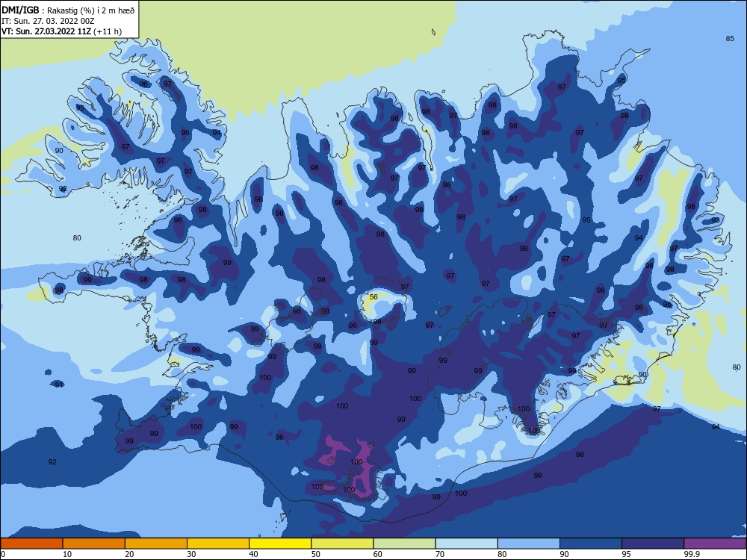This screenshot has height=560, width=747.
Task: Click the 70-80 pale blue legend swatch
Action: coord(466,544)
